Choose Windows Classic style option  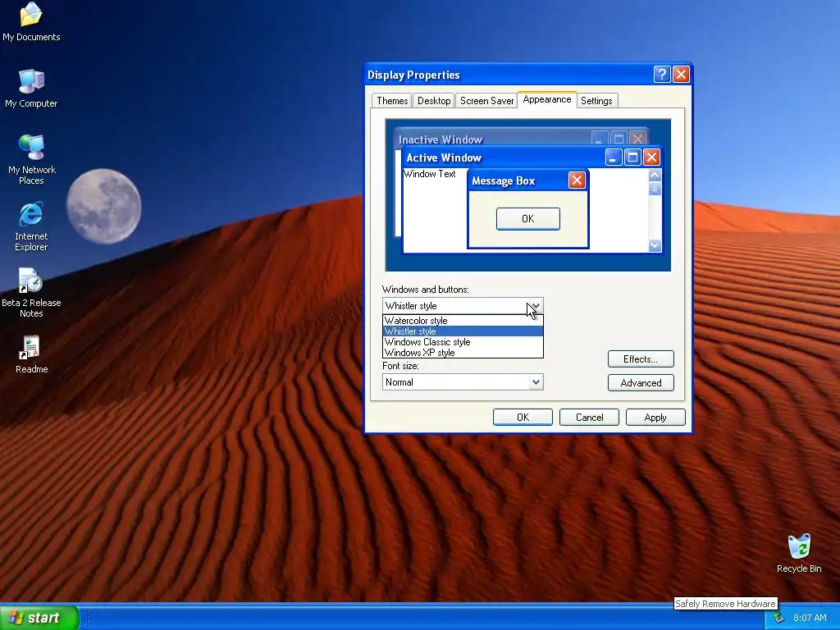point(463,342)
